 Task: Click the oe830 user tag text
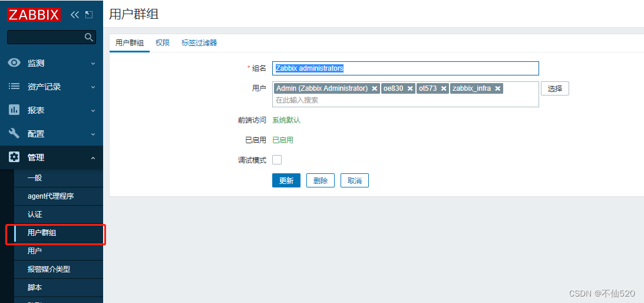click(393, 88)
